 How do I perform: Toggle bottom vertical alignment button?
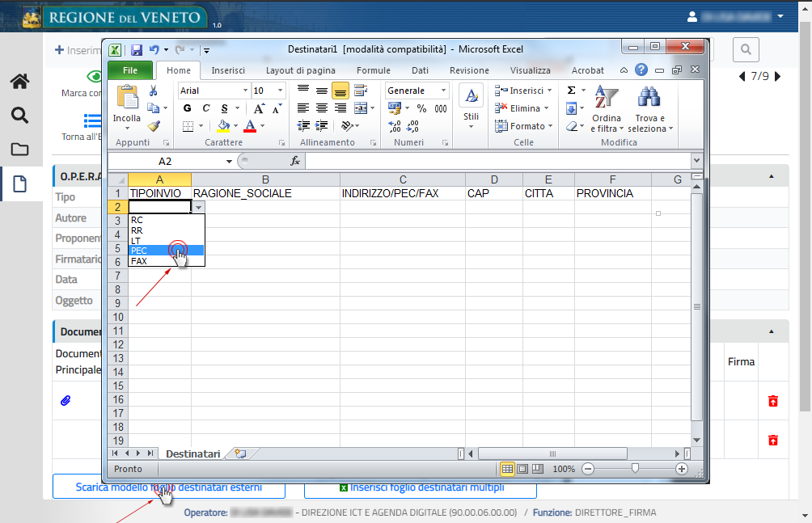[x=340, y=91]
